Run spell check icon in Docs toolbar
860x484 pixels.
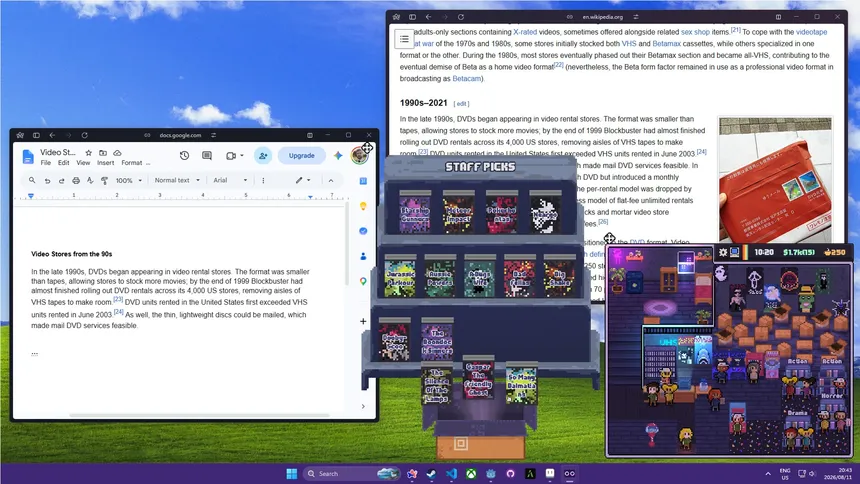[90, 181]
